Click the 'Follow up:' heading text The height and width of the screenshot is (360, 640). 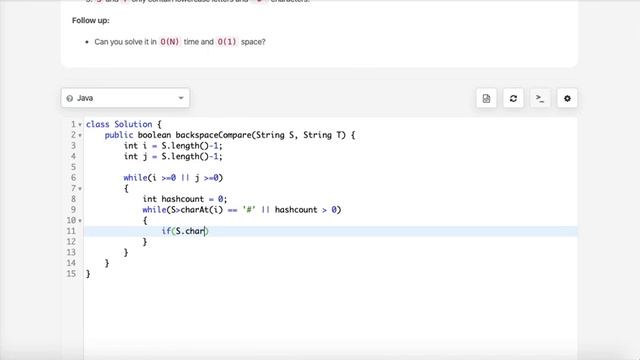(x=91, y=20)
